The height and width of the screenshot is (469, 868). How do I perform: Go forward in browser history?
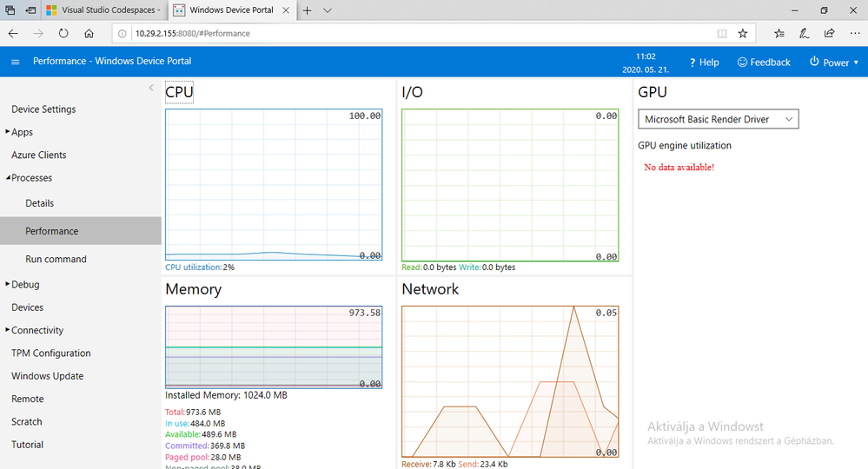[38, 34]
